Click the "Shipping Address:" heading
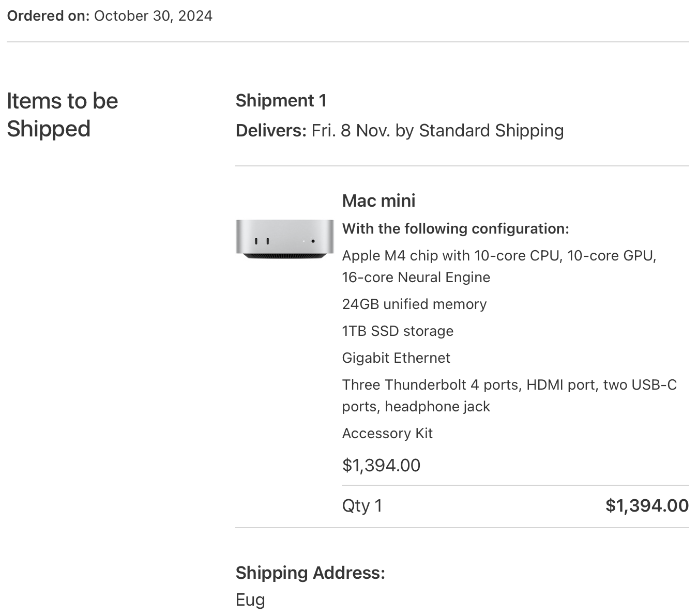Image resolution: width=698 pixels, height=616 pixels. (x=310, y=573)
